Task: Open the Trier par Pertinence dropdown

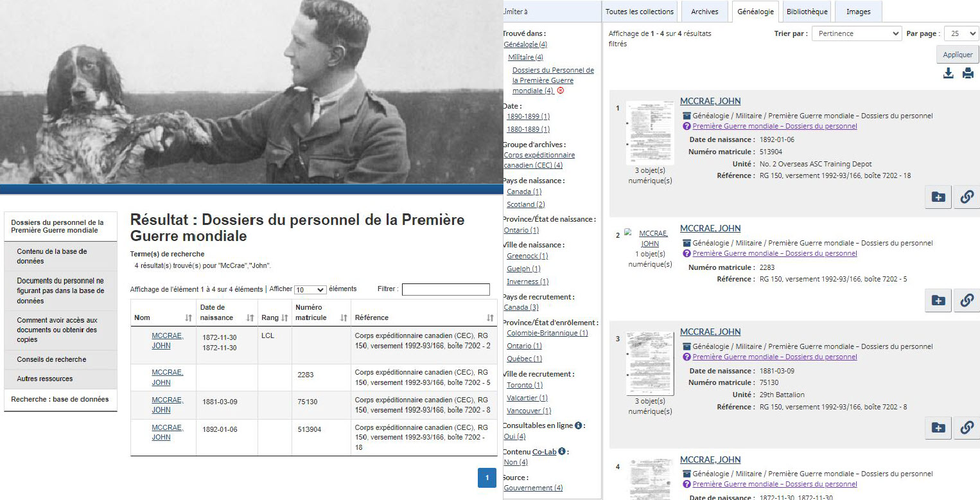Action: click(x=856, y=33)
